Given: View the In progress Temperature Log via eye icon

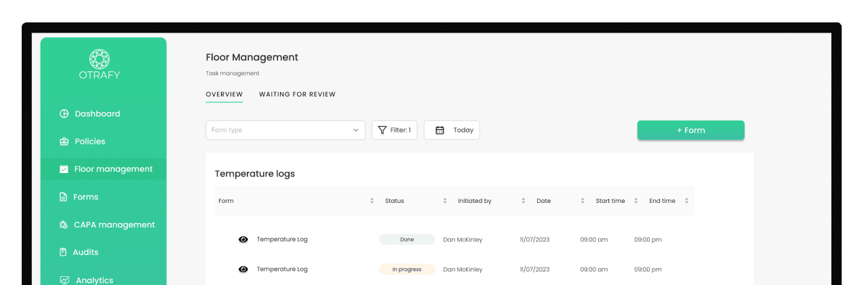Looking at the screenshot, I should [x=243, y=269].
